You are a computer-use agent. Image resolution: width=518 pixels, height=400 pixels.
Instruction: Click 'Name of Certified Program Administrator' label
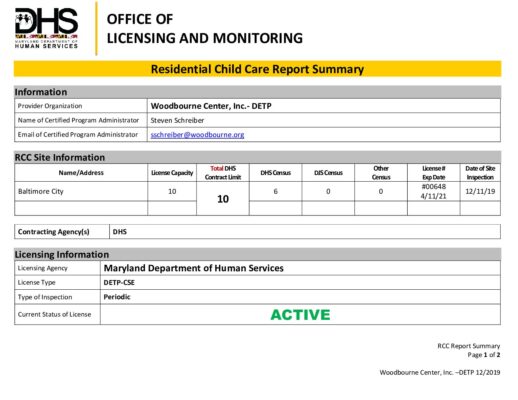(78, 120)
